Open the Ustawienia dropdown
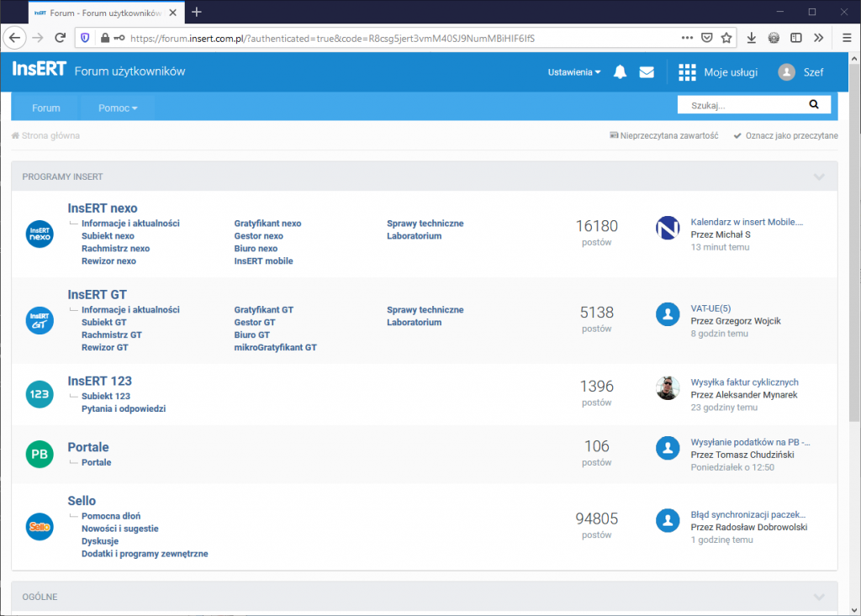861x616 pixels. [x=574, y=72]
